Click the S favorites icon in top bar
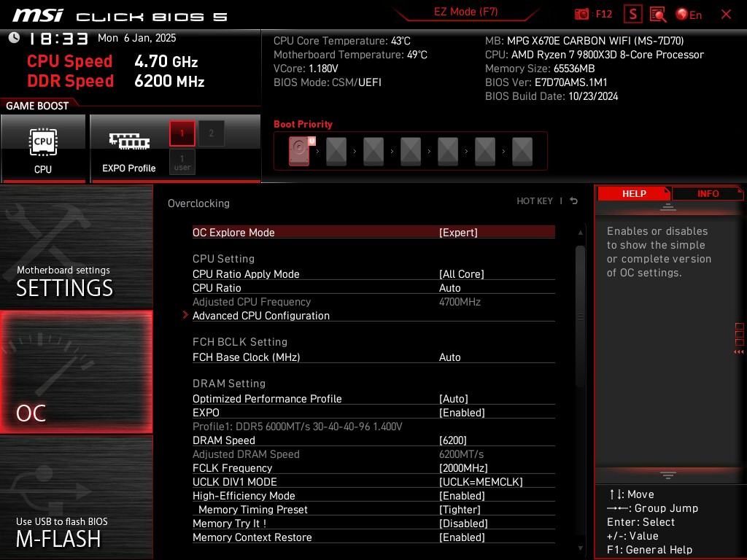The height and width of the screenshot is (560, 747). pos(632,15)
